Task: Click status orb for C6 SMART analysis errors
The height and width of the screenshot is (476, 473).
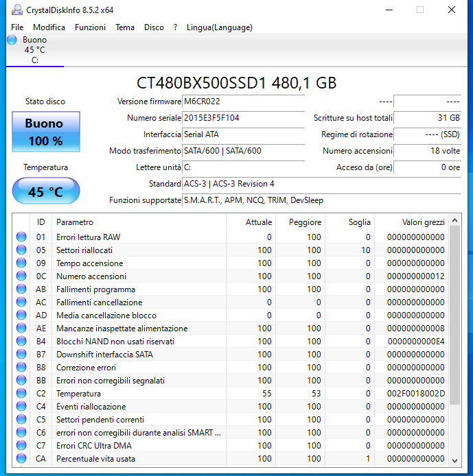Action: pyautogui.click(x=21, y=433)
